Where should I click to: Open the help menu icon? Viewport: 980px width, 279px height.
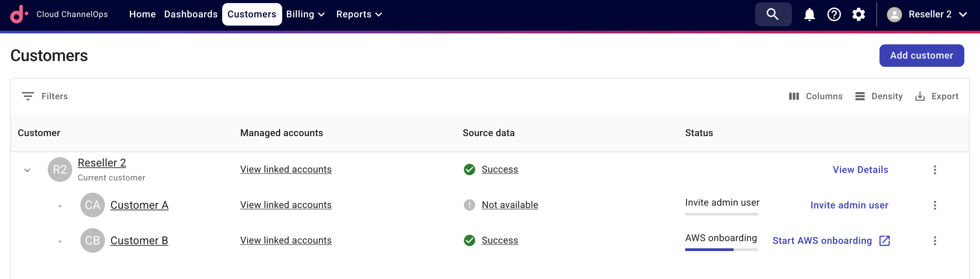tap(833, 14)
